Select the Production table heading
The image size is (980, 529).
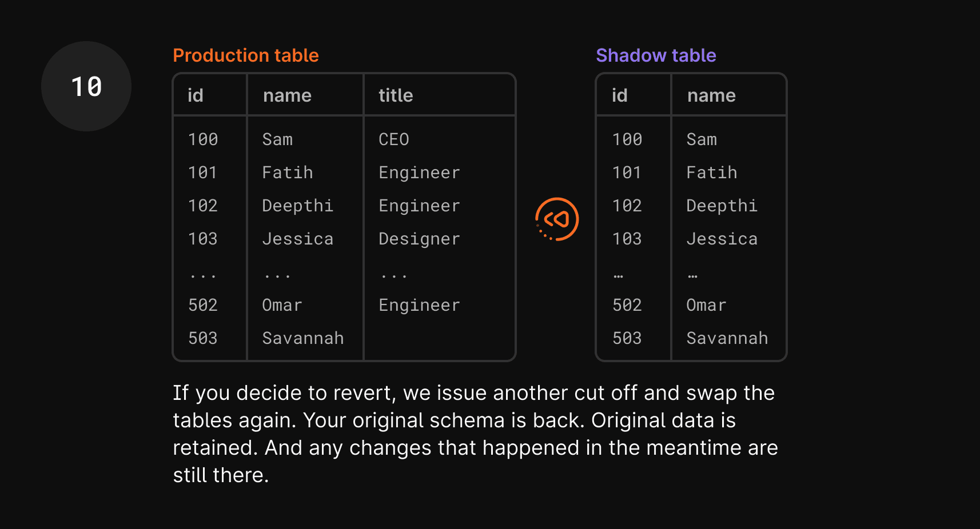pos(246,55)
